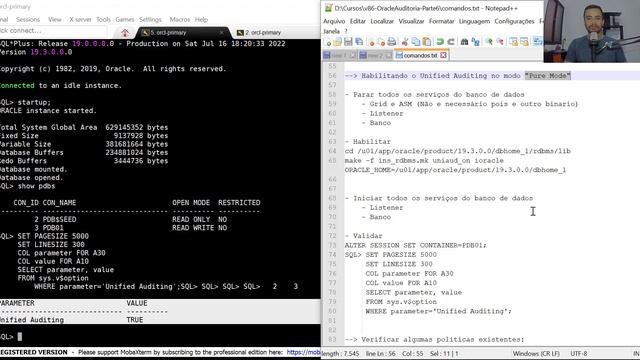Click the Copy icon in Notepad++ toolbar
640x360 pixels.
tap(416, 42)
